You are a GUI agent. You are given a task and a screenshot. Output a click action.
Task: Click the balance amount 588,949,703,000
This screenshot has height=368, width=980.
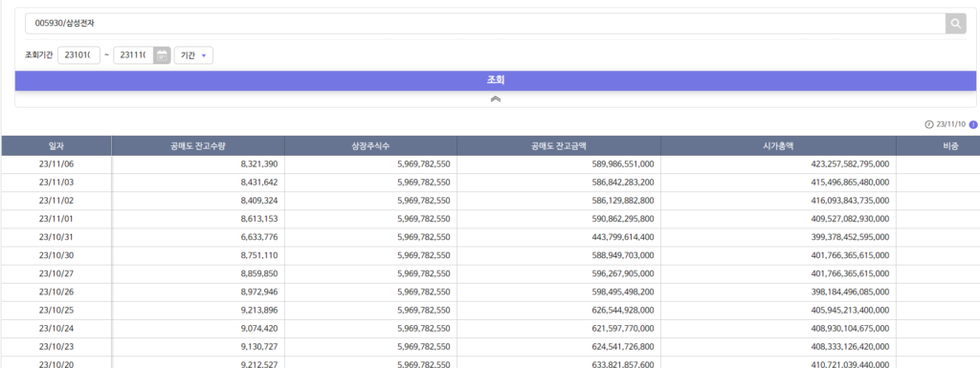coord(622,255)
